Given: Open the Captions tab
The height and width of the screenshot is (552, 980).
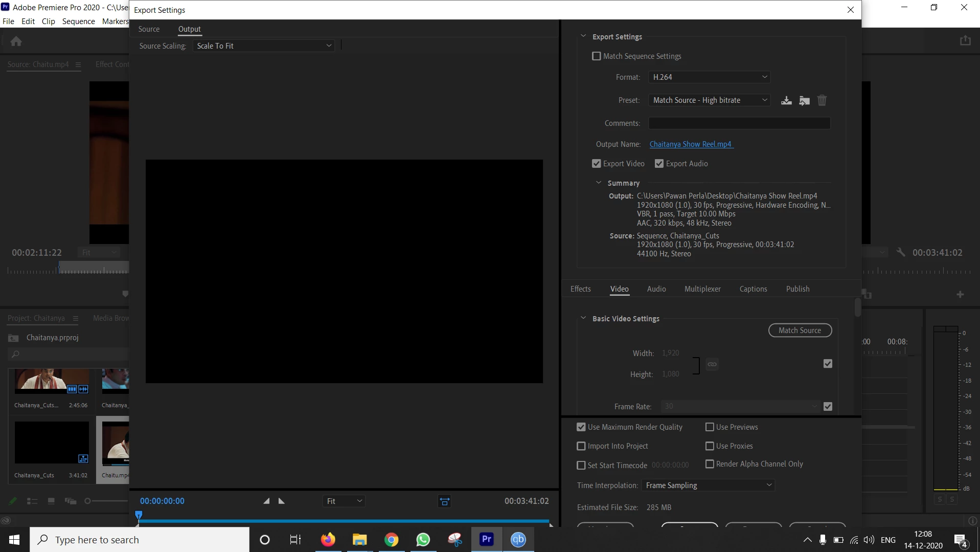Looking at the screenshot, I should [753, 289].
